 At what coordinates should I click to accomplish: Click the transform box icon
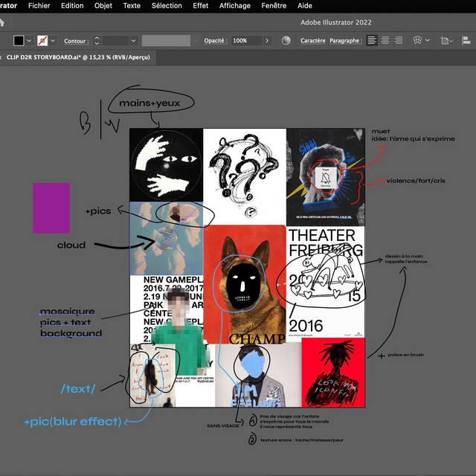[x=445, y=40]
